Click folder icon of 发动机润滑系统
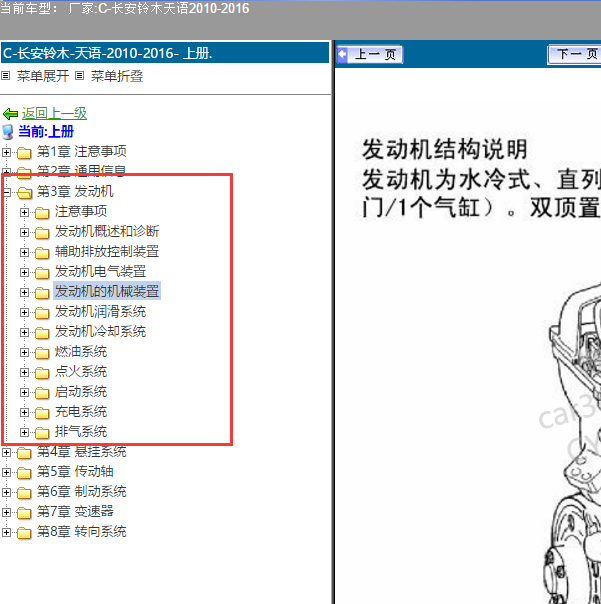 pos(42,313)
